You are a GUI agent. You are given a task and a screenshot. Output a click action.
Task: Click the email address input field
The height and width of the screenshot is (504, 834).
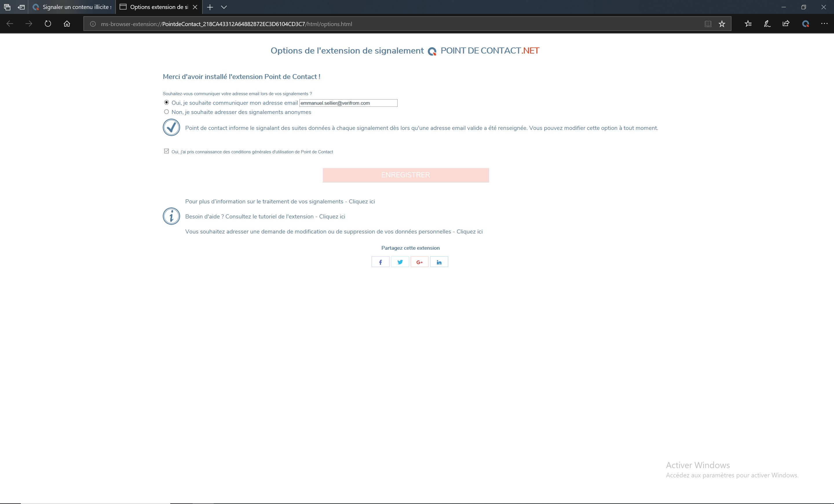348,103
